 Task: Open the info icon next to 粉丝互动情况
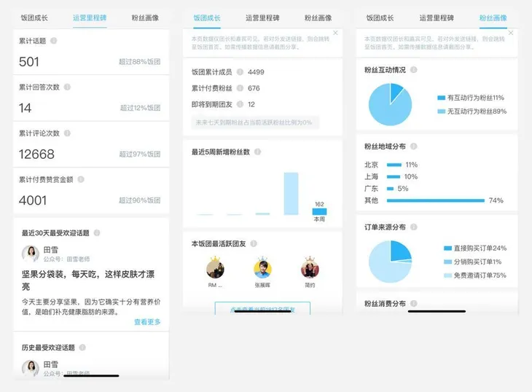tap(414, 70)
